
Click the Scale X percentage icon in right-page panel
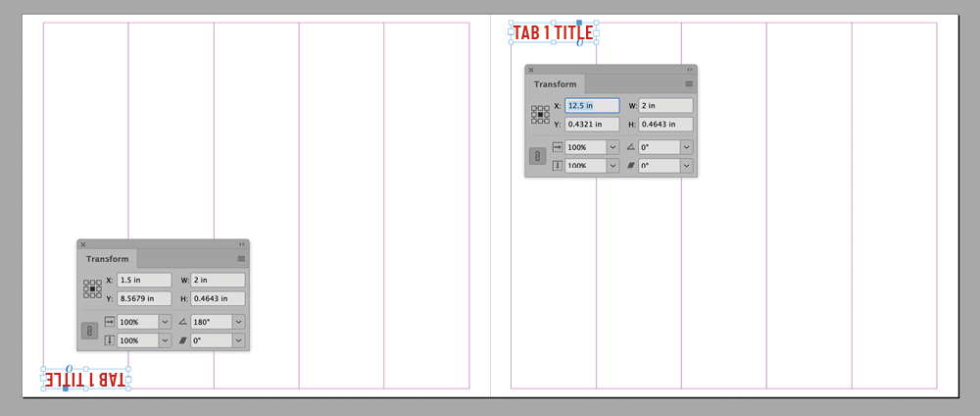point(559,147)
